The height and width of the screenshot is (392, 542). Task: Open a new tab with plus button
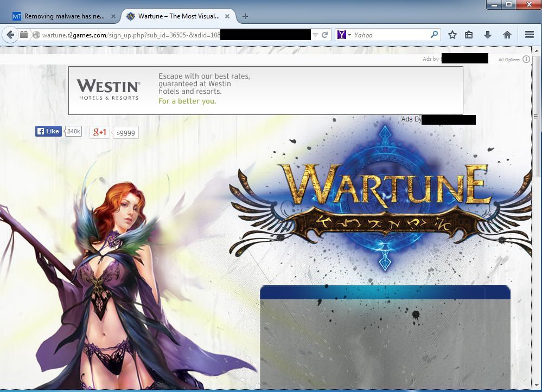pos(245,16)
